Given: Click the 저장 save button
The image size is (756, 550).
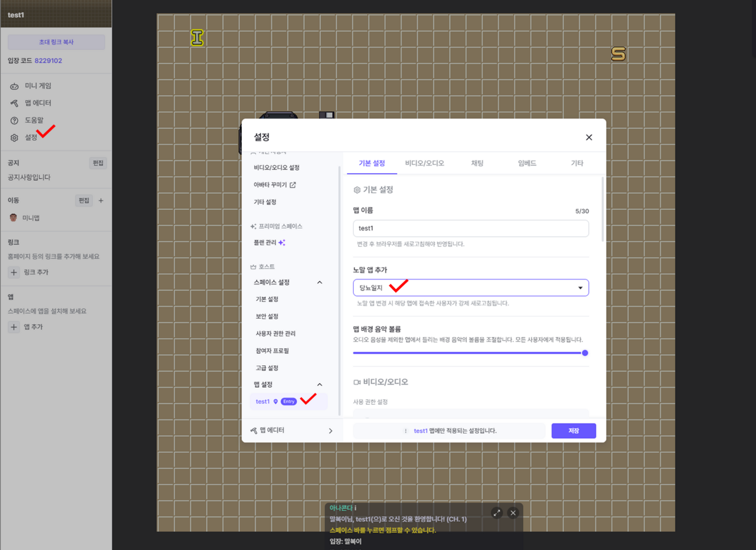Looking at the screenshot, I should pos(573,431).
